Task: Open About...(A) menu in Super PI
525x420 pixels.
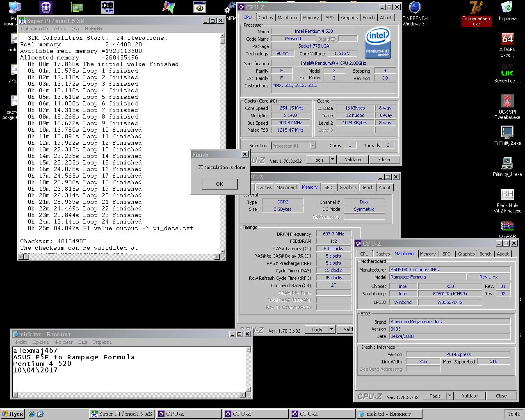Action: [66, 29]
